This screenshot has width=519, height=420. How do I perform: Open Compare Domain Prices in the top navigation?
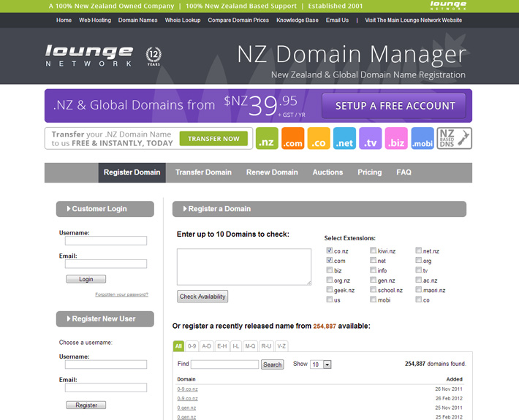(x=238, y=20)
